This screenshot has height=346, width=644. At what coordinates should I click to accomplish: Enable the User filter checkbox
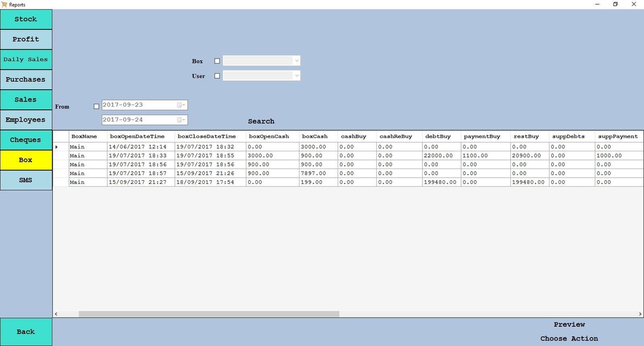(217, 76)
